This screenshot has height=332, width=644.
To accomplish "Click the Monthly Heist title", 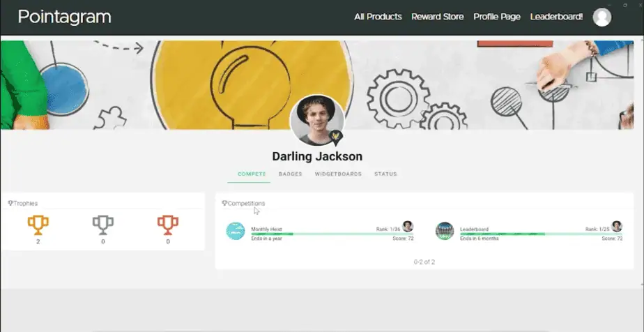I will pyautogui.click(x=266, y=229).
